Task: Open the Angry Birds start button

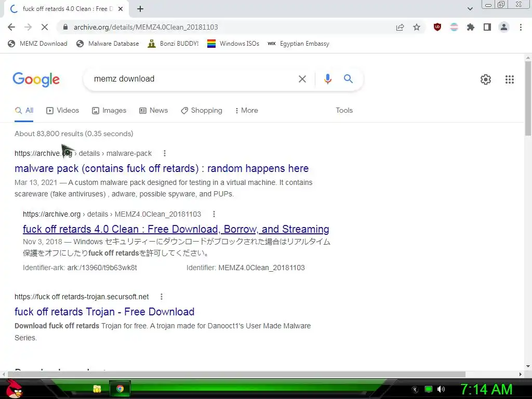Action: 14,389
